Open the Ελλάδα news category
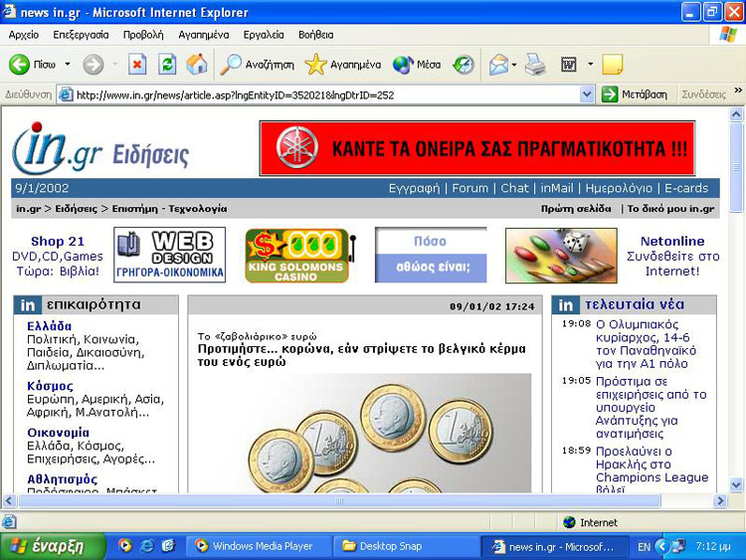This screenshot has height=560, width=746. 49,326
